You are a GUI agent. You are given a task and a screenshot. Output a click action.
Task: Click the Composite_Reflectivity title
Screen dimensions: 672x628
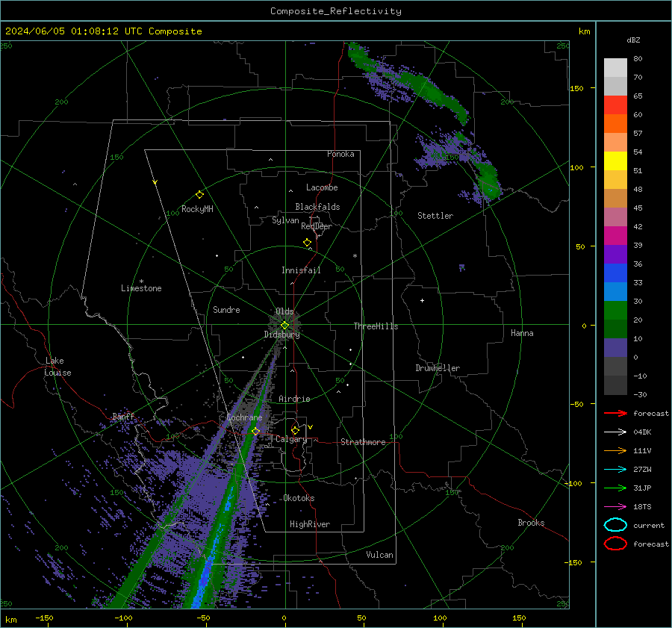[x=336, y=11]
